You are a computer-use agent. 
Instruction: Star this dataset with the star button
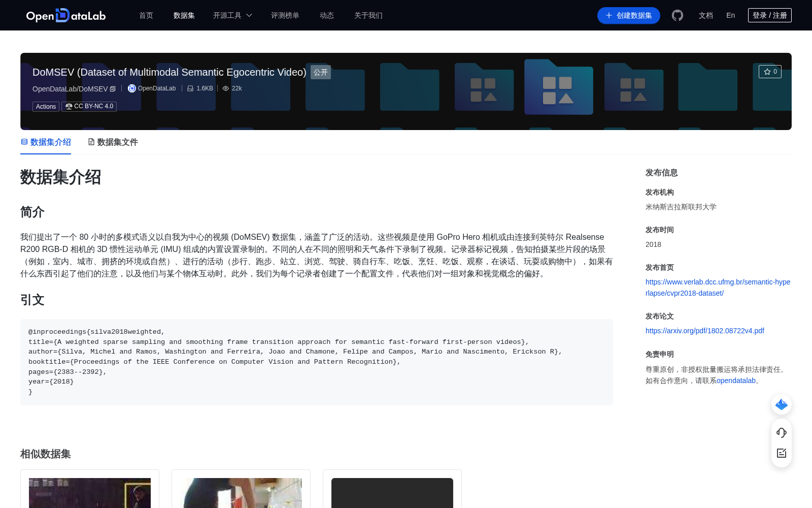[770, 72]
